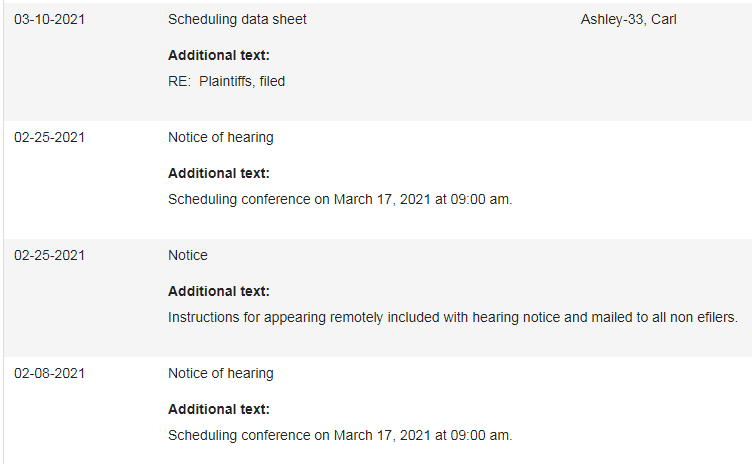The width and height of the screenshot is (752, 464).
Task: Click the scheduling conference text in the 02-08-2021 row
Action: [340, 435]
